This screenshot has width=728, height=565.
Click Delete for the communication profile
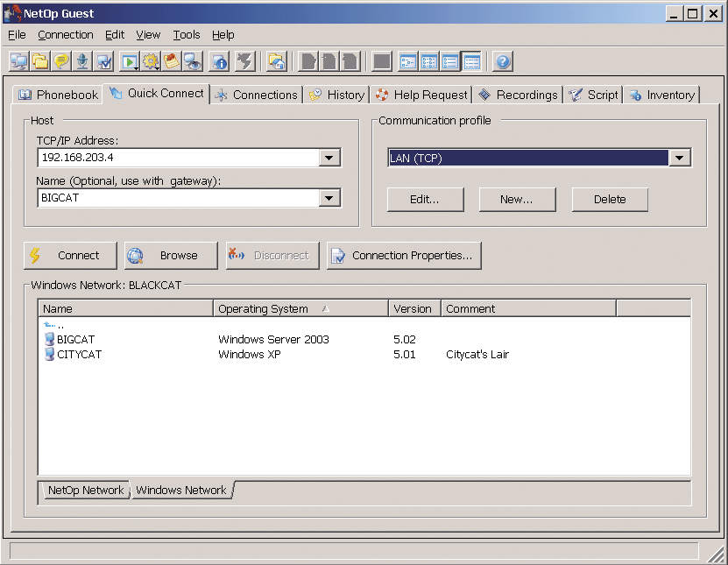(x=610, y=200)
